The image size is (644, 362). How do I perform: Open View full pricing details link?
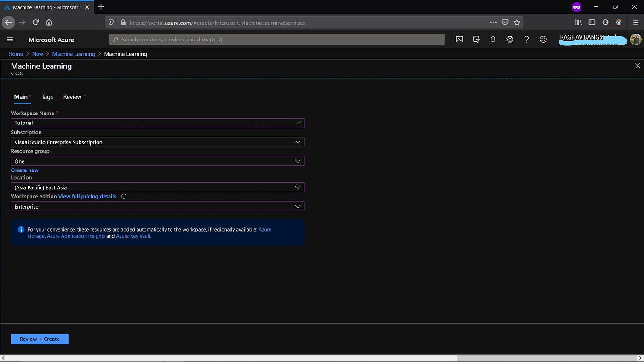click(x=87, y=196)
